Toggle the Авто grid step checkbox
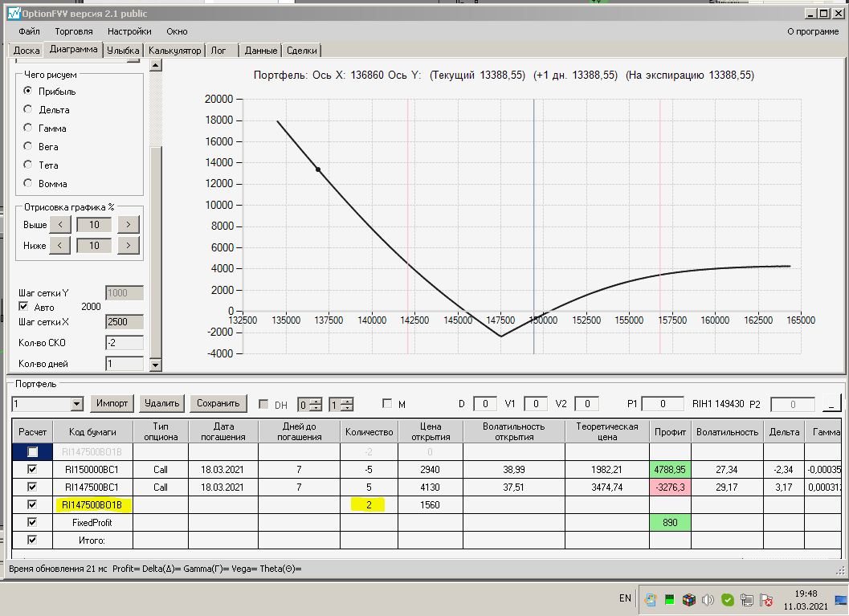849x616 pixels. pyautogui.click(x=22, y=307)
